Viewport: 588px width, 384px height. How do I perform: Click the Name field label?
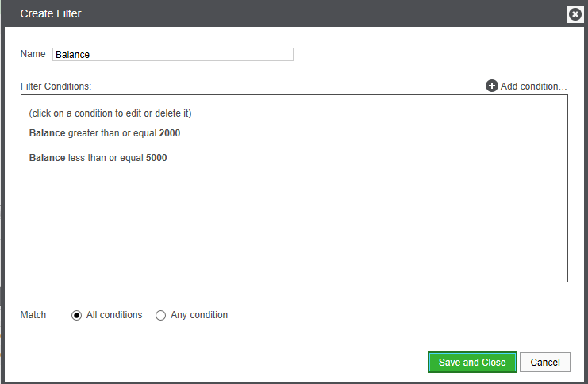pos(33,54)
